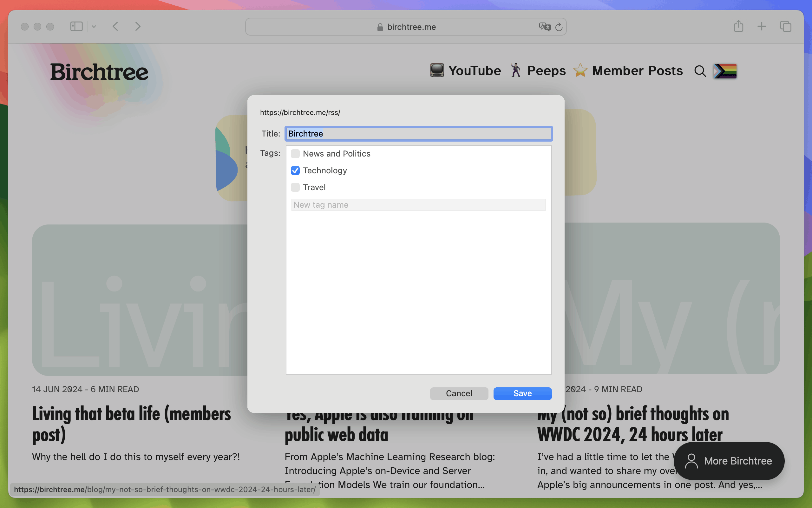Cancel the feed subscription dialog
This screenshot has height=508, width=812.
point(459,393)
